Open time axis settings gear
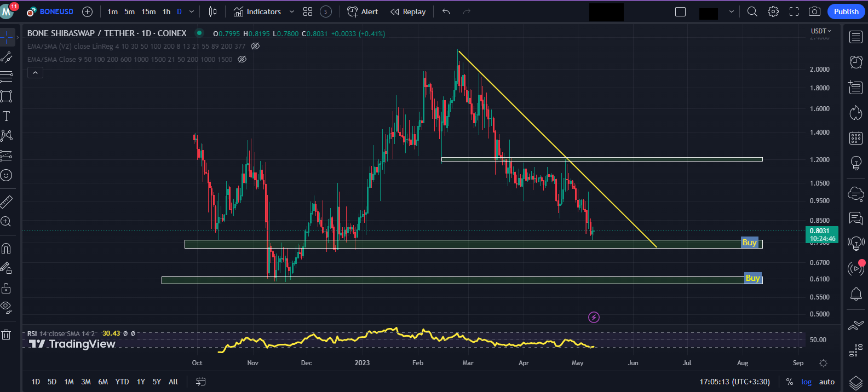 point(823,363)
